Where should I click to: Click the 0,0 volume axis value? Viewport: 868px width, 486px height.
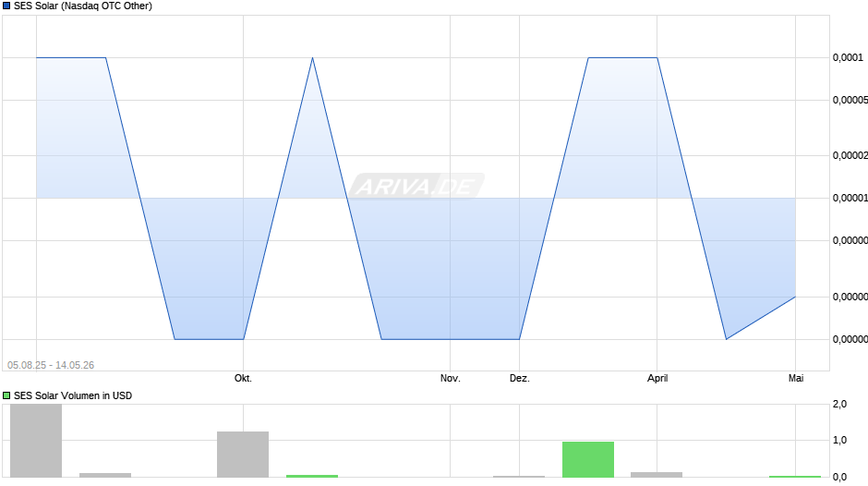[839, 477]
